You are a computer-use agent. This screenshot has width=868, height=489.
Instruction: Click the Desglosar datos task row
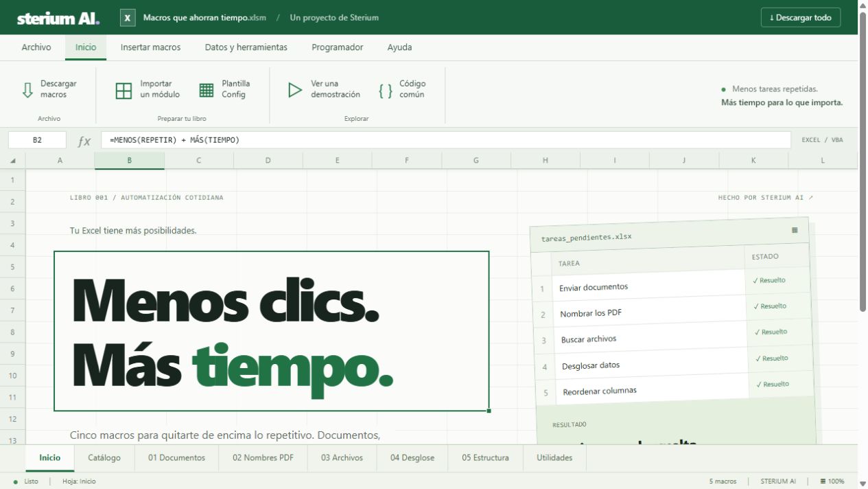(x=675, y=363)
